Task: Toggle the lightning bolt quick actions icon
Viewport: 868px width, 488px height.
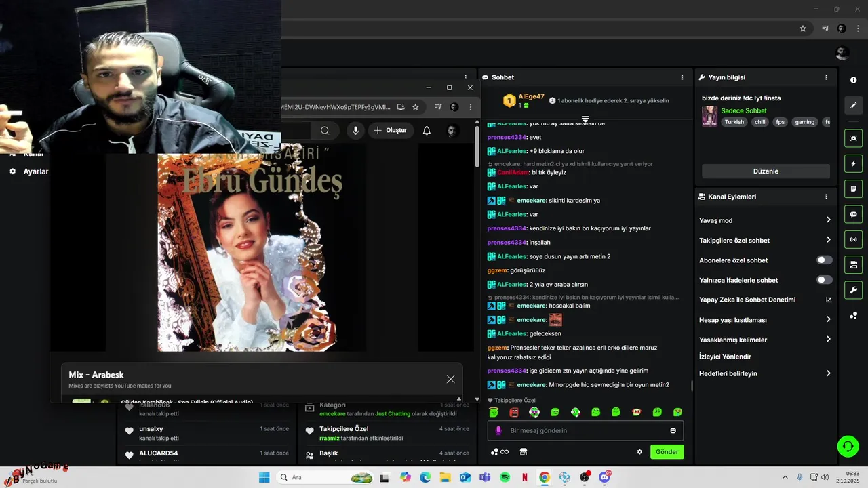Action: pyautogui.click(x=853, y=163)
